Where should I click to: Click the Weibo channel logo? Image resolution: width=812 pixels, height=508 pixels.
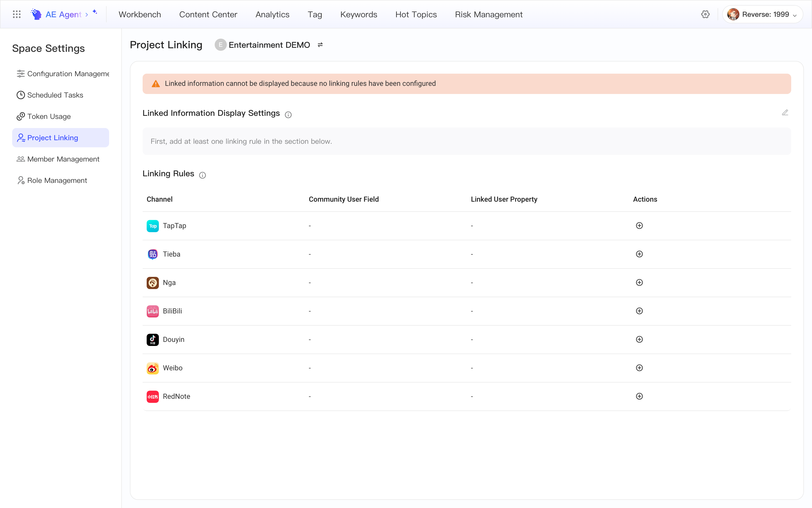click(x=153, y=368)
